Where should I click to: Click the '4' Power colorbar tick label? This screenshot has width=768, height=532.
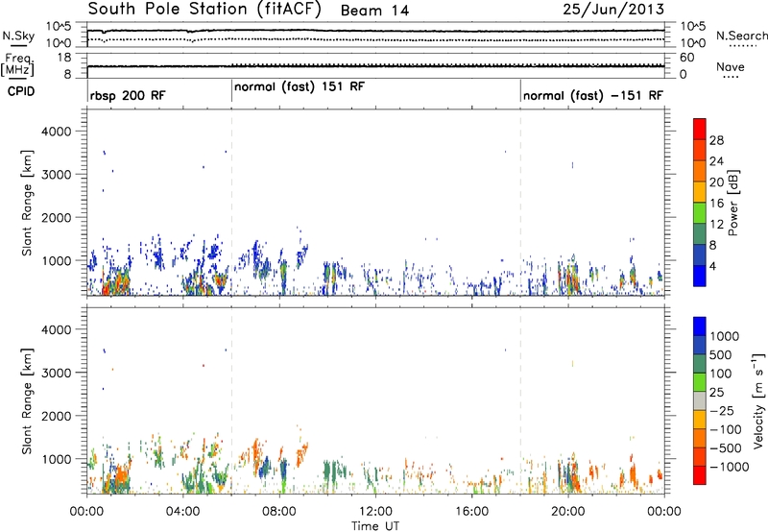click(713, 267)
